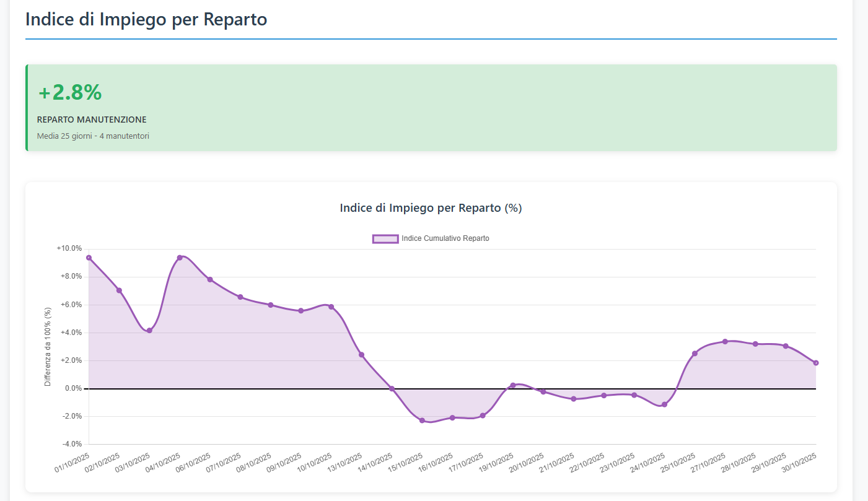Click the chart point for 06/10/2025
868x501 pixels.
[210, 279]
